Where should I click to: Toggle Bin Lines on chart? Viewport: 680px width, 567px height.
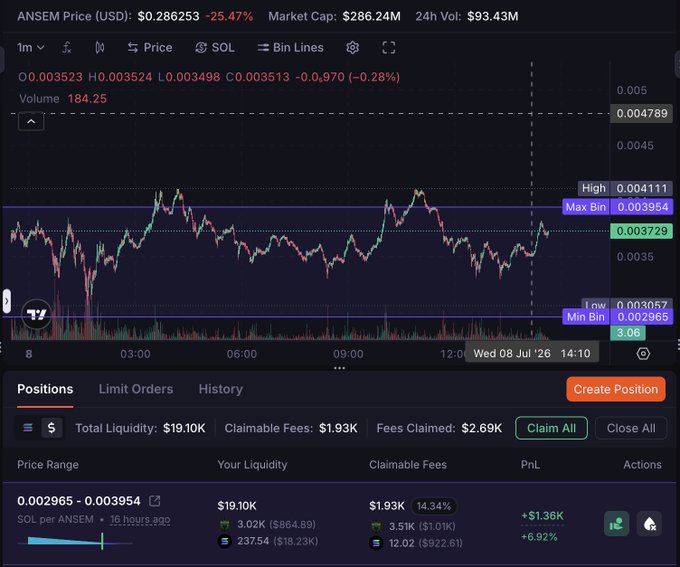click(x=290, y=47)
